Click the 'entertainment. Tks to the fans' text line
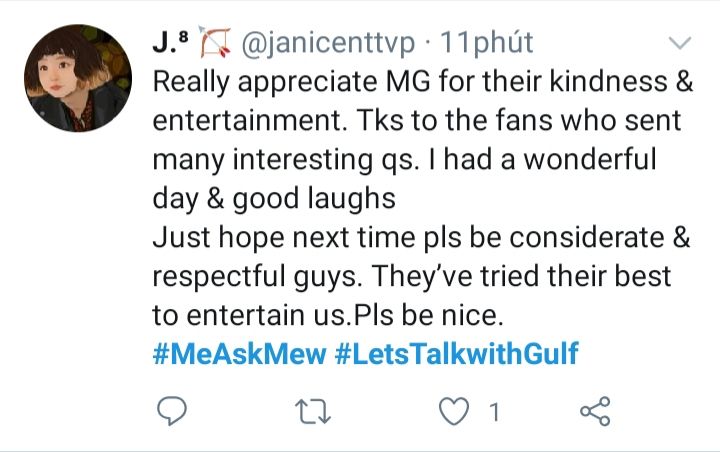 click(x=417, y=121)
